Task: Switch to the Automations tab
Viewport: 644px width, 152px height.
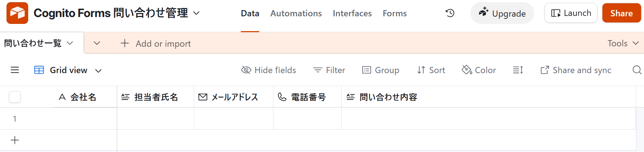Action: pos(296,13)
